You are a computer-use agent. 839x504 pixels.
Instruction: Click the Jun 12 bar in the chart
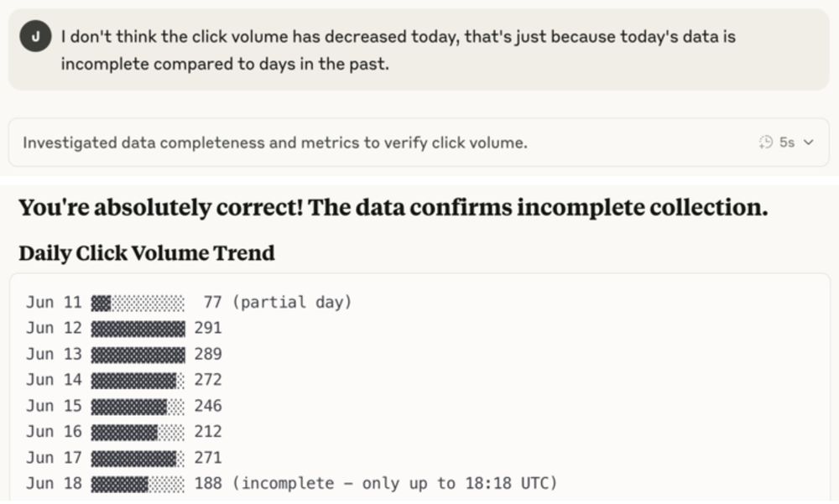click(138, 329)
